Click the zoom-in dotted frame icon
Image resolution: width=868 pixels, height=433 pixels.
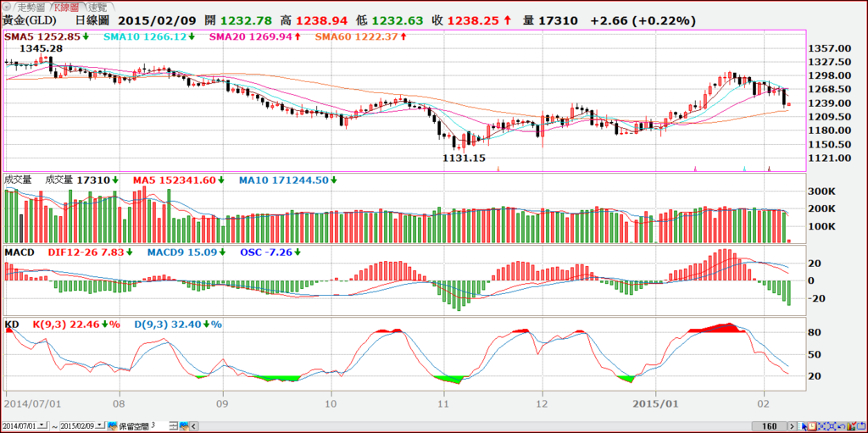click(x=822, y=426)
